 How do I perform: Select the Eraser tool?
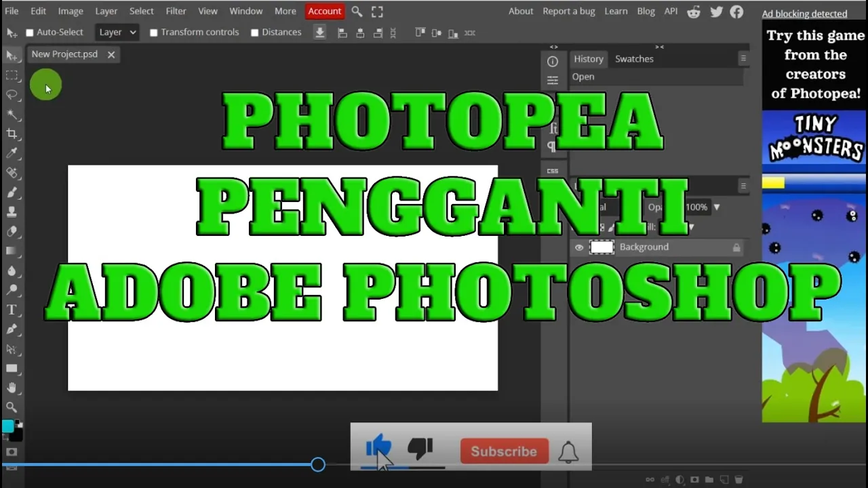tap(12, 232)
